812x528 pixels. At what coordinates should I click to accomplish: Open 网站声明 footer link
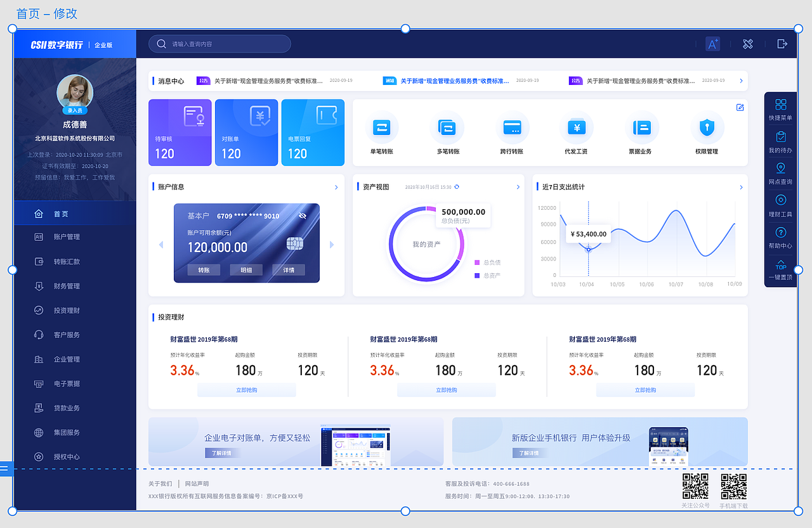[x=197, y=484]
